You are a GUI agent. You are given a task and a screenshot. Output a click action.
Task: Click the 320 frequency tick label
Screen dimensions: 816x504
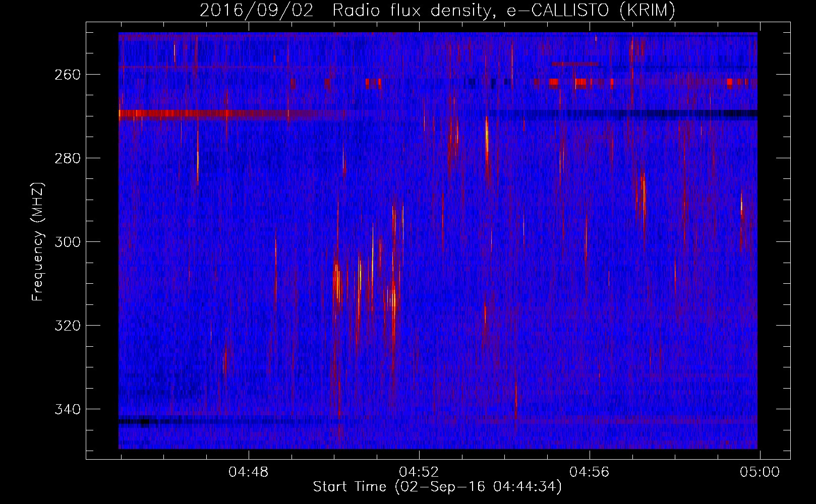[x=67, y=326]
